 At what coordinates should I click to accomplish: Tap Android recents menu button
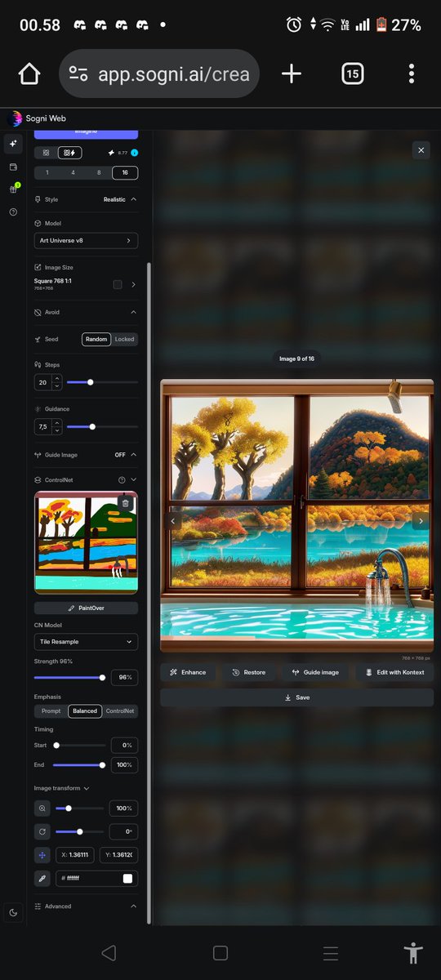click(x=330, y=952)
